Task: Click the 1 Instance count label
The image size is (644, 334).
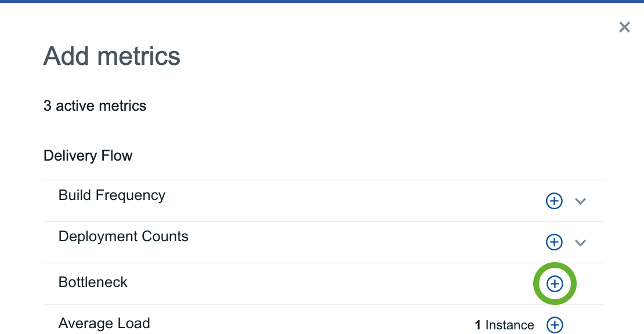Action: (x=504, y=325)
